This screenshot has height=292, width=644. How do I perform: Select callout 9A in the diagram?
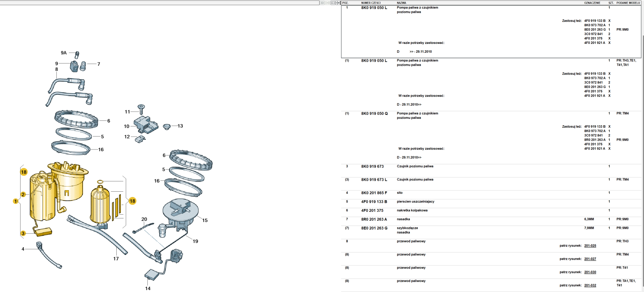[x=64, y=53]
